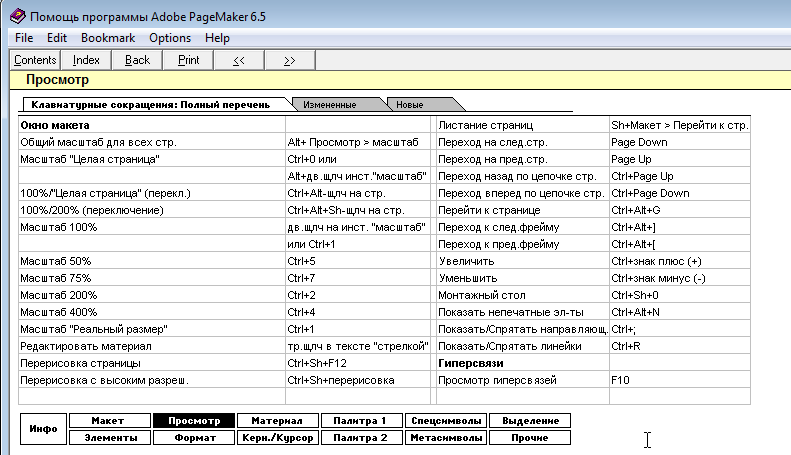Click the 'Перерисовка страницы' cell
Screen dimensions: 791x455
point(152,363)
